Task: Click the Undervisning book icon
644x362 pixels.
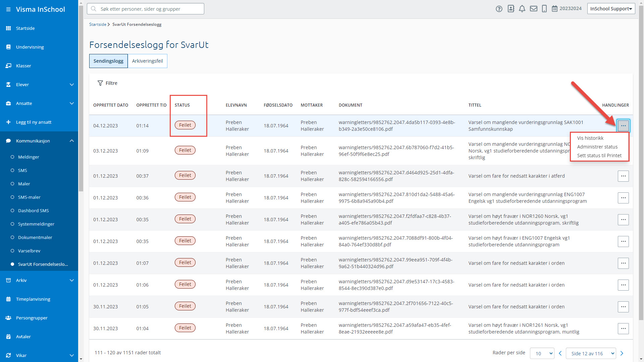Action: (8, 47)
